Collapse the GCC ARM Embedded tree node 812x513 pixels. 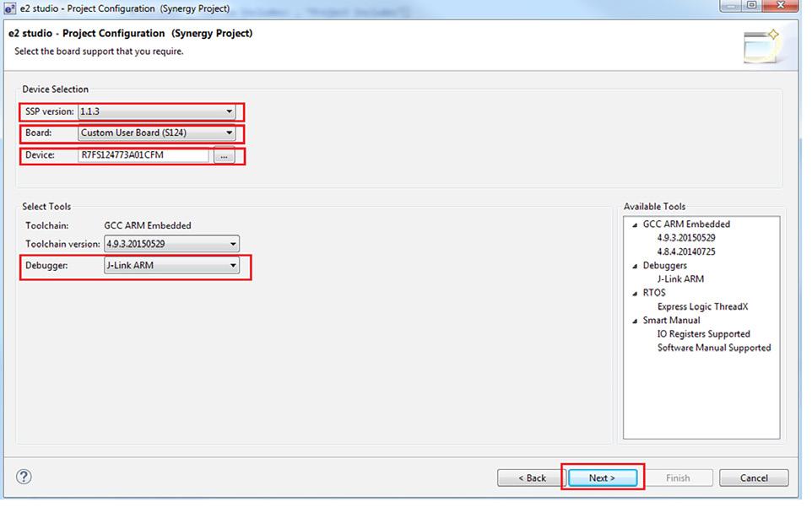635,224
